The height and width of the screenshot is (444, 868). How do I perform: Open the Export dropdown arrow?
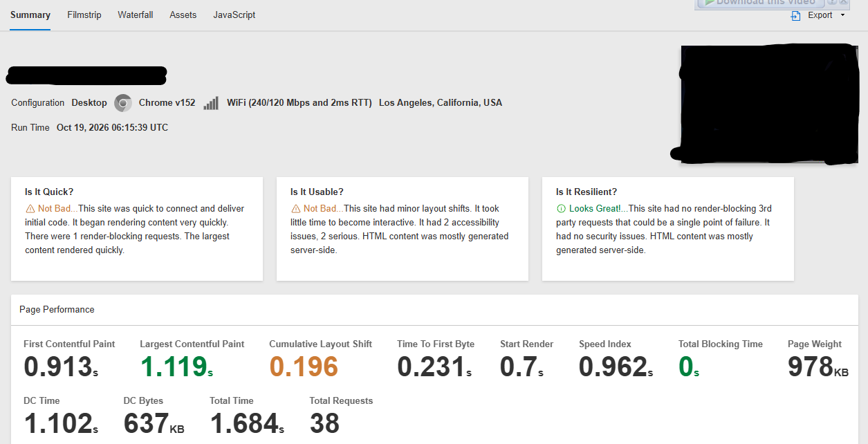tap(842, 15)
